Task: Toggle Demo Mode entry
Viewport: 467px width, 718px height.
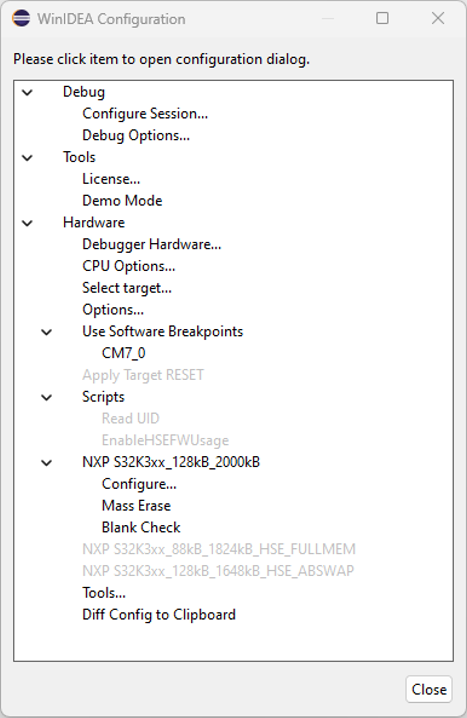Action: point(122,201)
